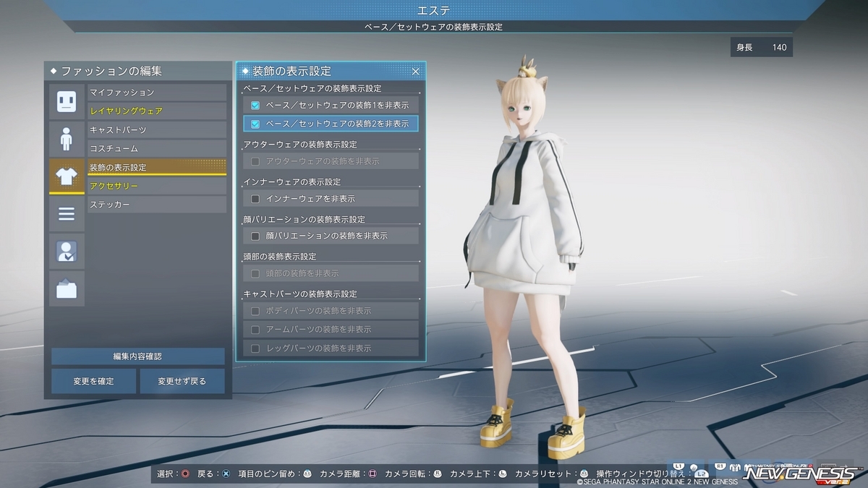Open キャストパーツ menu item
The image size is (868, 488).
(157, 130)
